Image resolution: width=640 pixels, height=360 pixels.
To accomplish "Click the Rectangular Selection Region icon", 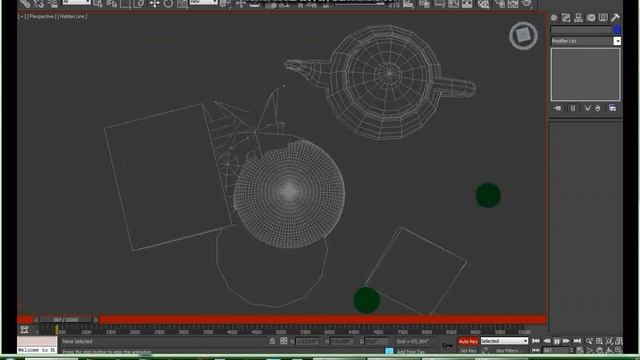I will coord(125,4).
